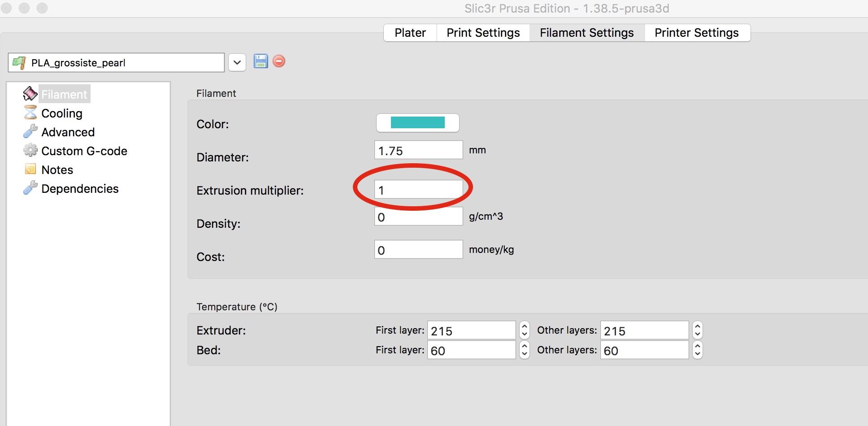Screen dimensions: 868x426
Task: Click the Cooling hourglass icon
Action: 30,113
